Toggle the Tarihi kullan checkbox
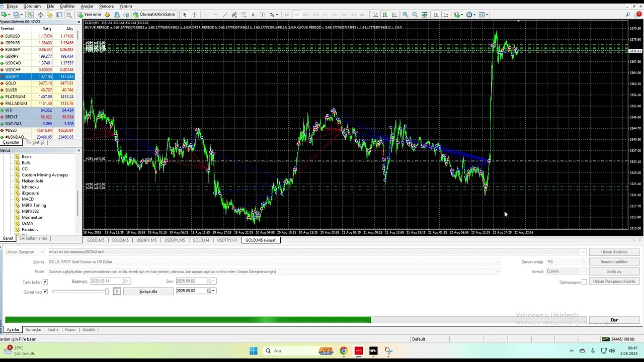The width and height of the screenshot is (644, 362). (45, 282)
